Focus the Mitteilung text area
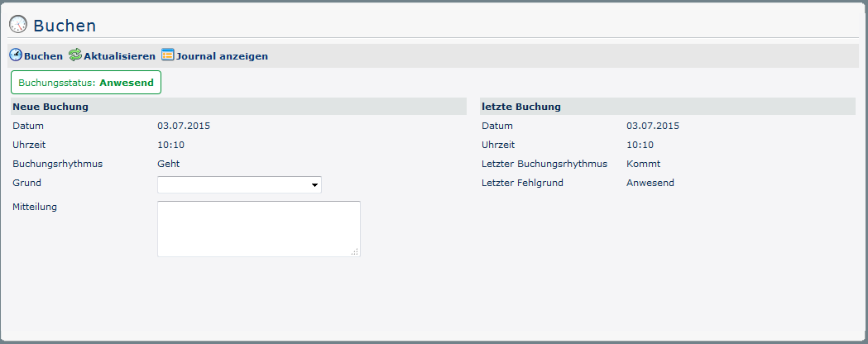Viewport: 868px width, 344px height. (258, 228)
